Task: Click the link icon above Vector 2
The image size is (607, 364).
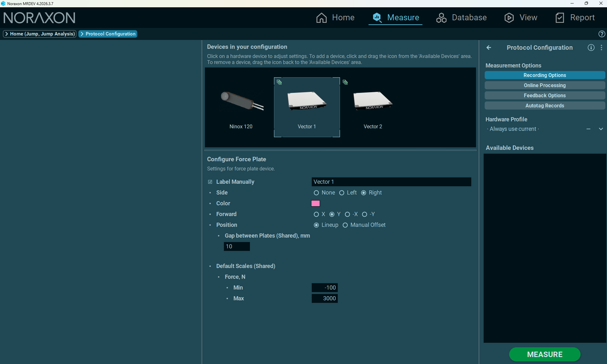Action: click(x=345, y=82)
